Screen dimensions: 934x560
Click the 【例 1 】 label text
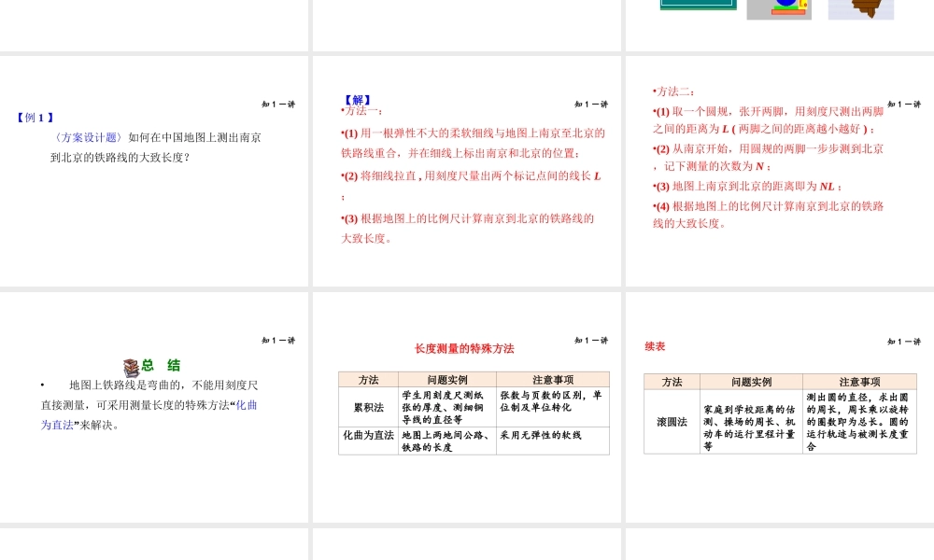click(35, 118)
